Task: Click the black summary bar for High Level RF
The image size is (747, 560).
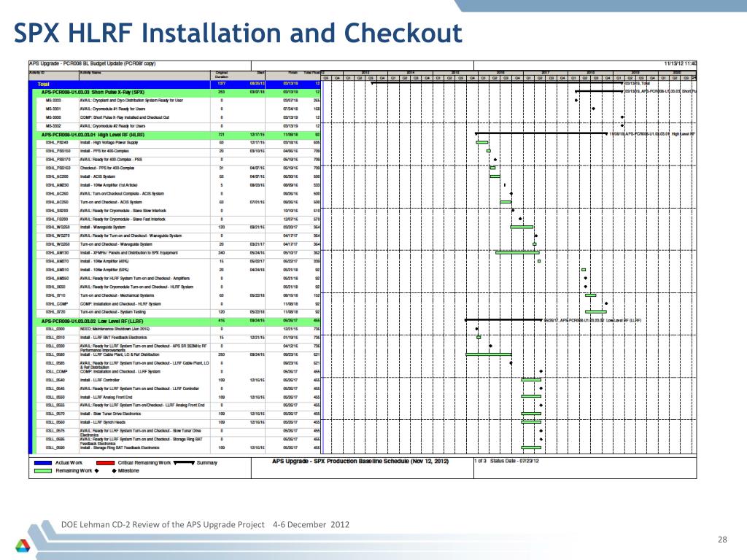Action: (x=541, y=134)
